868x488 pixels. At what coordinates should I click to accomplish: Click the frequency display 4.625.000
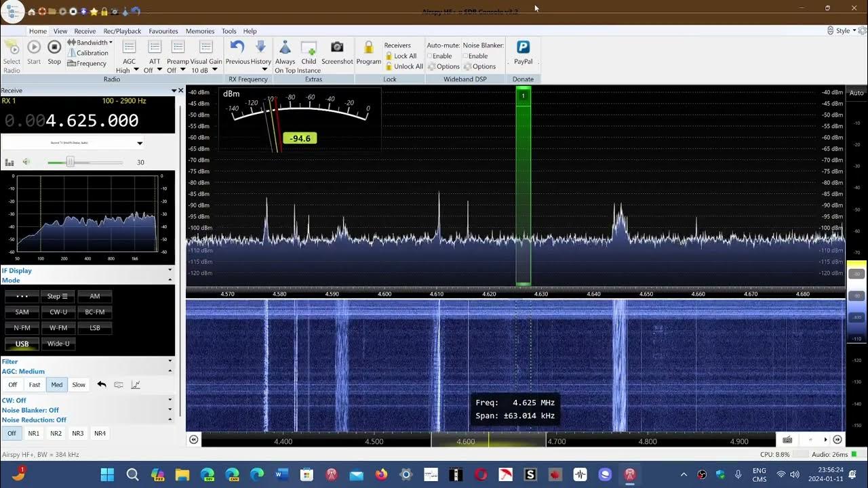[x=92, y=121]
